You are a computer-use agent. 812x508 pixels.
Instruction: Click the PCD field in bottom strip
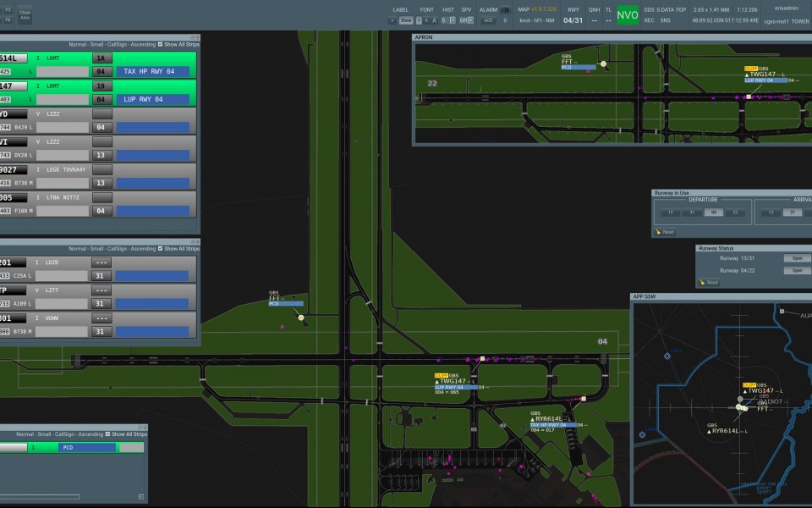pyautogui.click(x=87, y=447)
